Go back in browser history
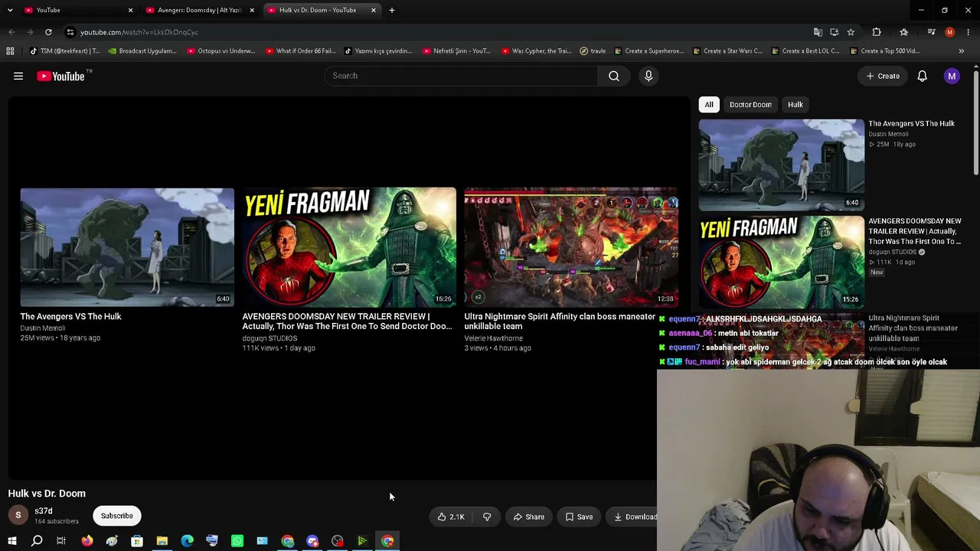Viewport: 980px width, 551px height. click(x=11, y=32)
